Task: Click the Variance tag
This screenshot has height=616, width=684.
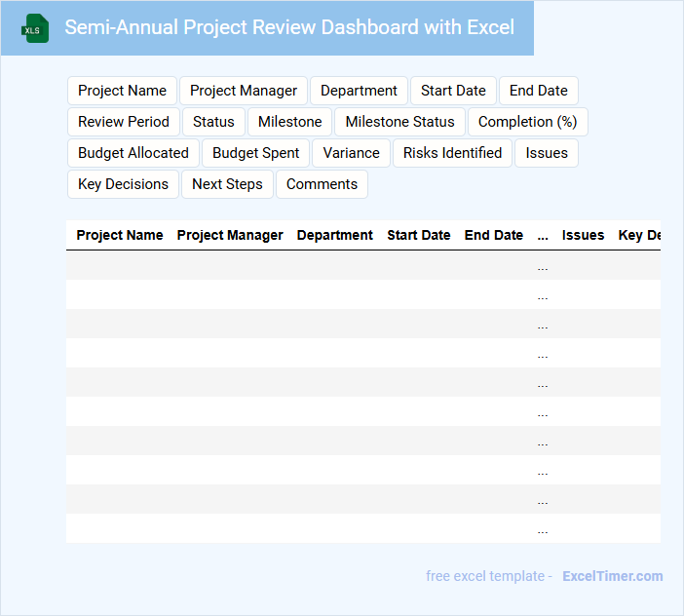Action: [x=351, y=153]
